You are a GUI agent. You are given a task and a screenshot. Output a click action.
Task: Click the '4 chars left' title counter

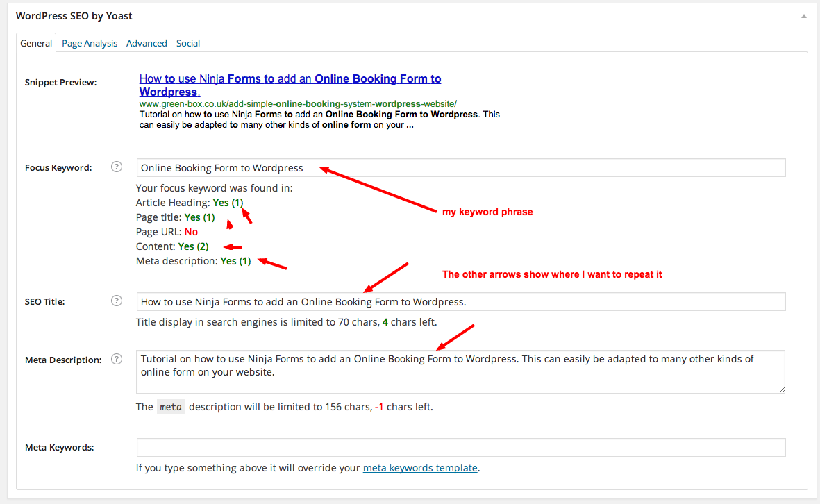[410, 322]
